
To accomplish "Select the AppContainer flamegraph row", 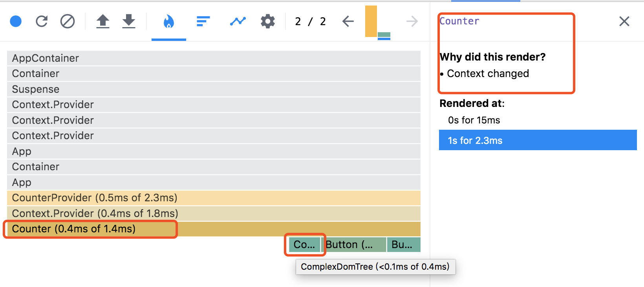I will (x=214, y=58).
